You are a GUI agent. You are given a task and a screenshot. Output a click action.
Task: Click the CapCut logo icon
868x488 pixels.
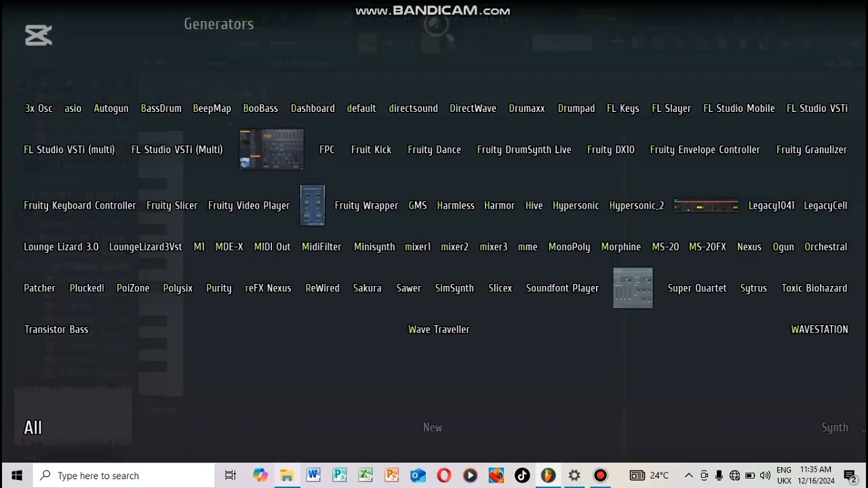point(39,35)
